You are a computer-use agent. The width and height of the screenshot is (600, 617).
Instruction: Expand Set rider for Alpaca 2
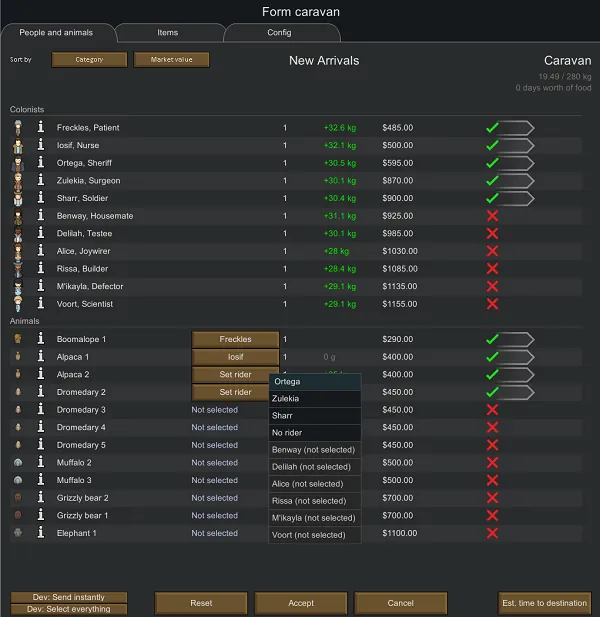tap(235, 375)
